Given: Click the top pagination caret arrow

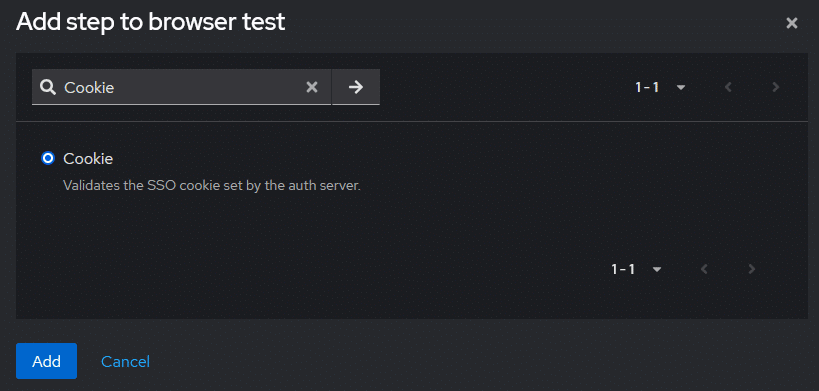Looking at the screenshot, I should tap(681, 88).
